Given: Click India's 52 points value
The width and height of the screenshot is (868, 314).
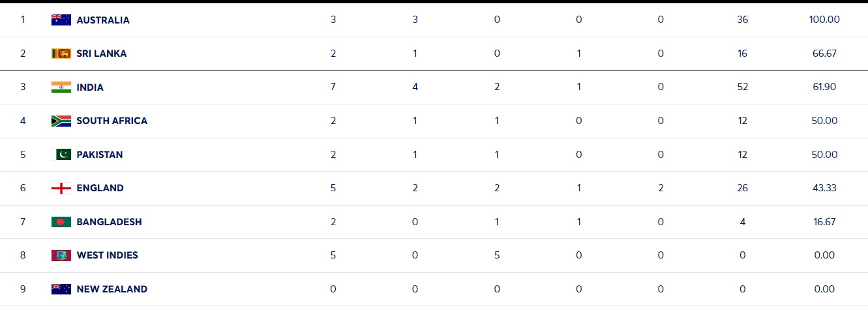Looking at the screenshot, I should tap(743, 87).
